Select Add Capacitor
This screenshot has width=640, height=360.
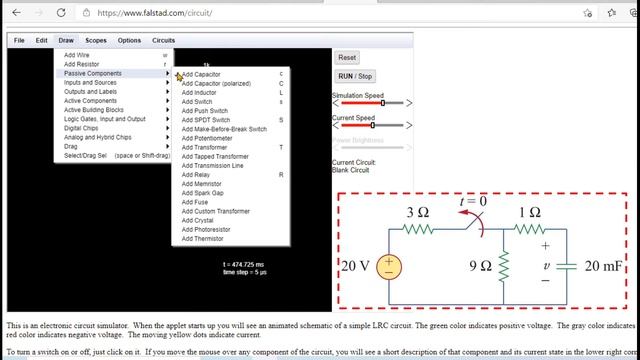(231, 74)
